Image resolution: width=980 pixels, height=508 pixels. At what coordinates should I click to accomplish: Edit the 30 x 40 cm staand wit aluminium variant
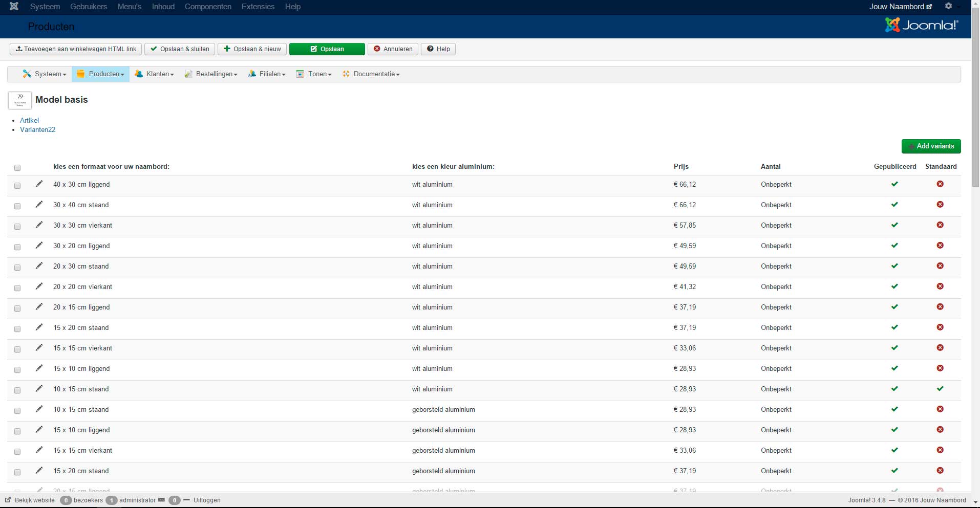[39, 205]
